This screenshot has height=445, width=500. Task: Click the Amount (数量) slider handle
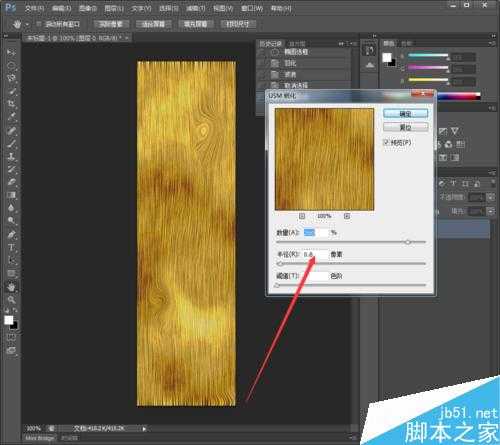click(408, 242)
